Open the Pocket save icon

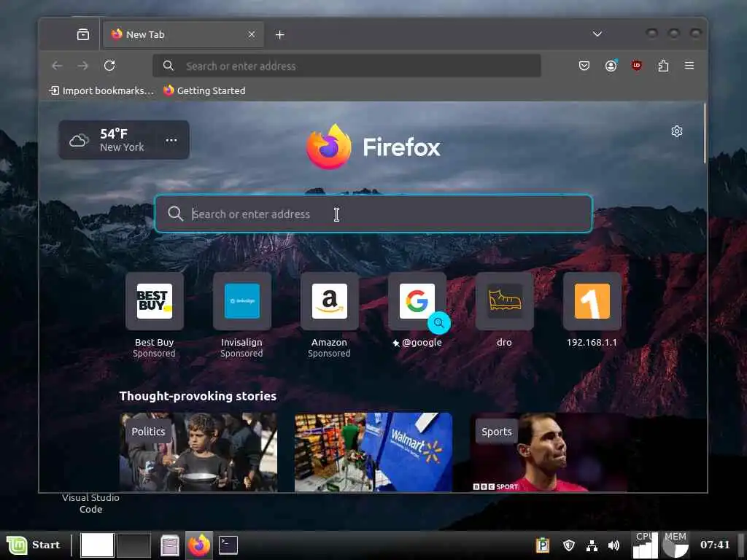[x=584, y=66]
